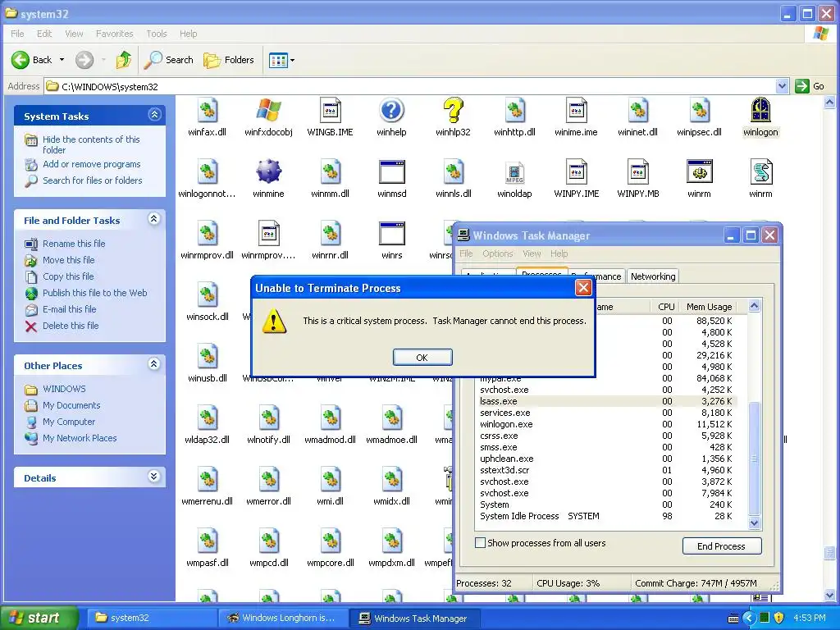840x630 pixels.
Task: Click the address bar path field
Action: coord(410,86)
